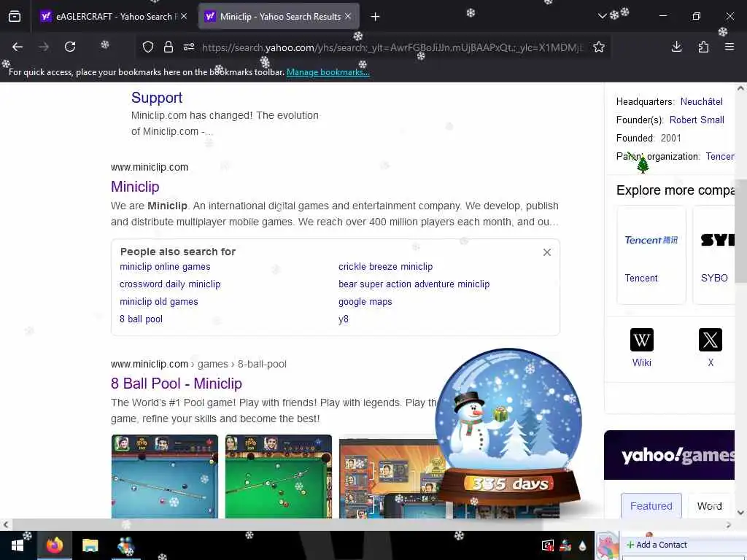
Task: Open the Tencent company card
Action: [651, 255]
